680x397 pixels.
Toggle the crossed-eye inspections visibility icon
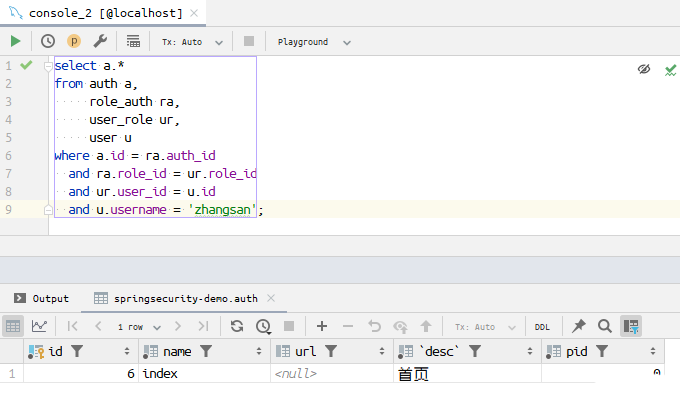[x=644, y=69]
